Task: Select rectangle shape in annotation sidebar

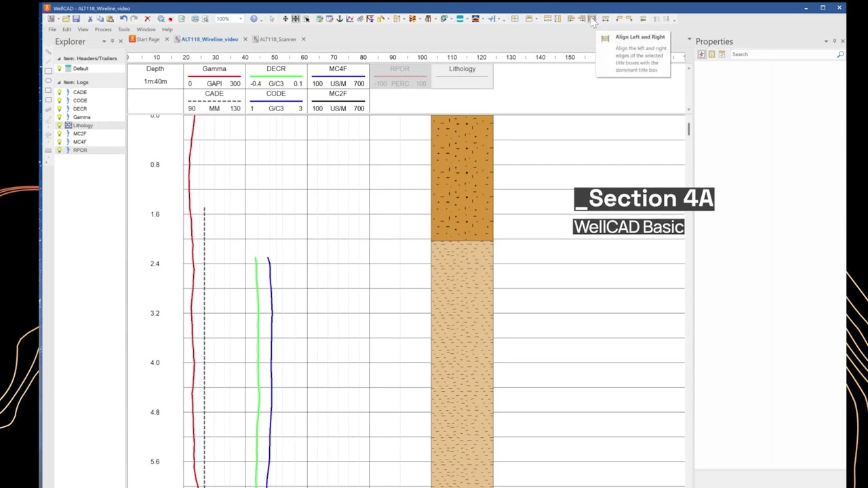Action: coord(48,70)
